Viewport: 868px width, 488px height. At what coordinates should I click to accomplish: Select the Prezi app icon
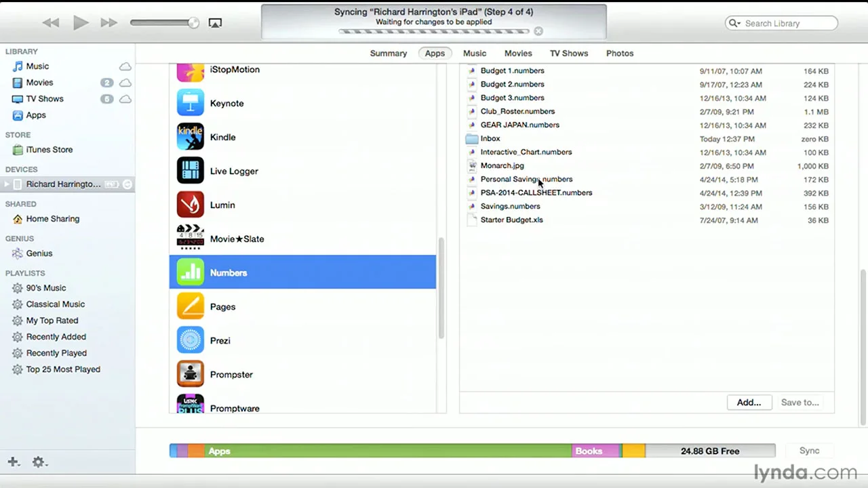(x=191, y=340)
